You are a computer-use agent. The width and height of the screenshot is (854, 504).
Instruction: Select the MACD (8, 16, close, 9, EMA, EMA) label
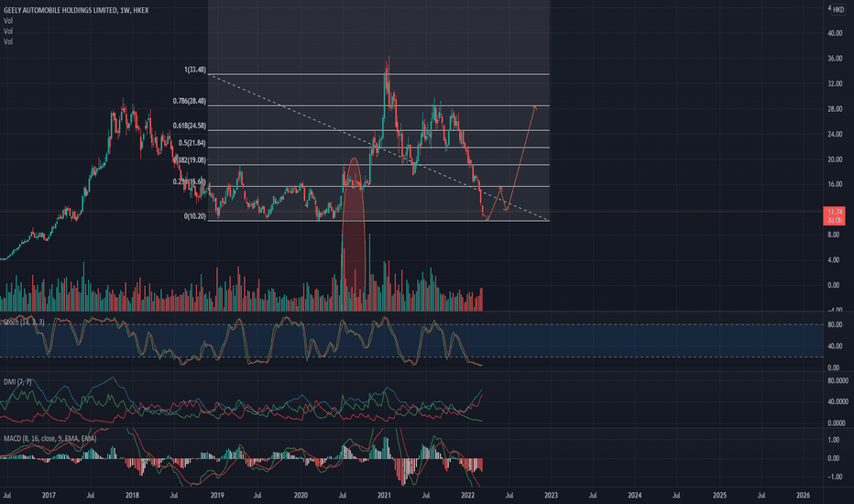coord(50,439)
